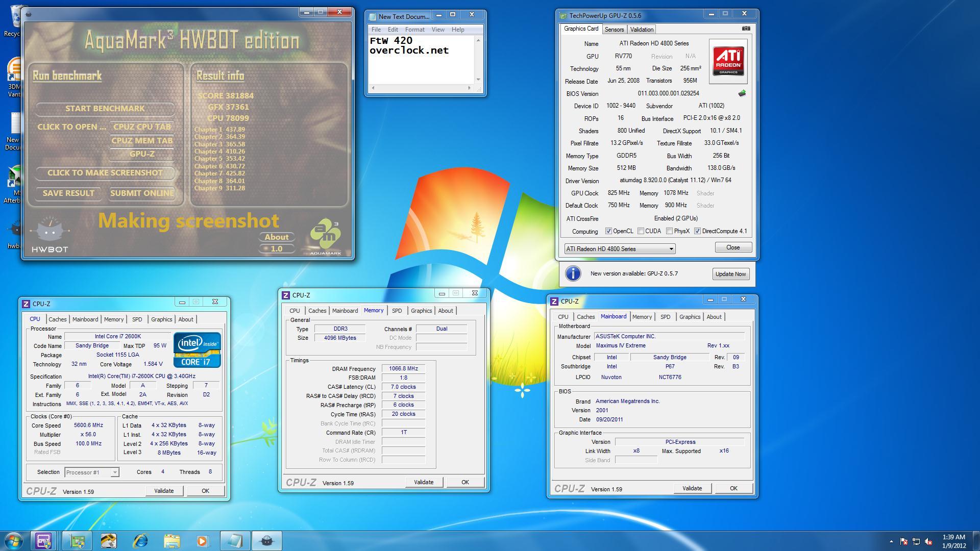The width and height of the screenshot is (980, 551).
Task: Click CLICK TO MAKE SCREENSHOT button
Action: [x=105, y=173]
